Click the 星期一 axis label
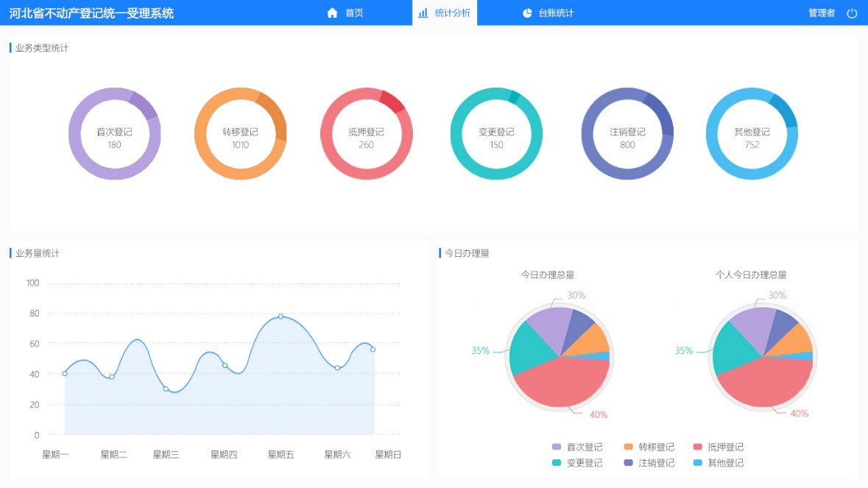868x488 pixels. click(x=55, y=455)
